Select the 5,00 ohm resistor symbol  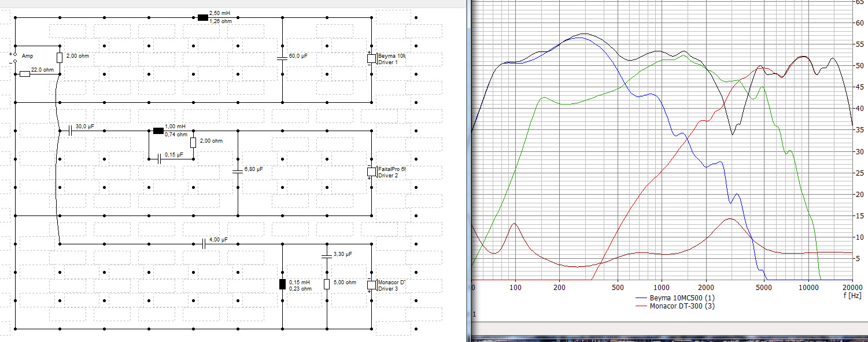pyautogui.click(x=327, y=284)
